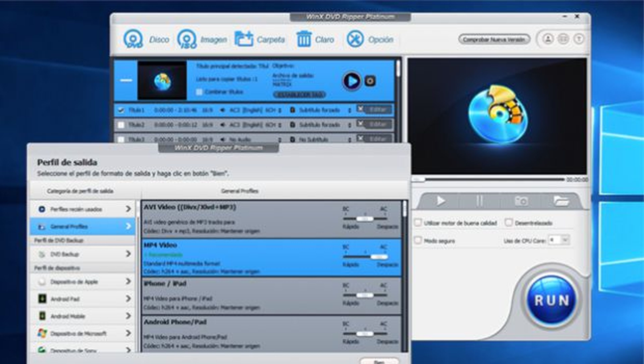This screenshot has height=364, width=644.
Task: Adjust AVI Video quality slider
Action: pyautogui.click(x=365, y=219)
